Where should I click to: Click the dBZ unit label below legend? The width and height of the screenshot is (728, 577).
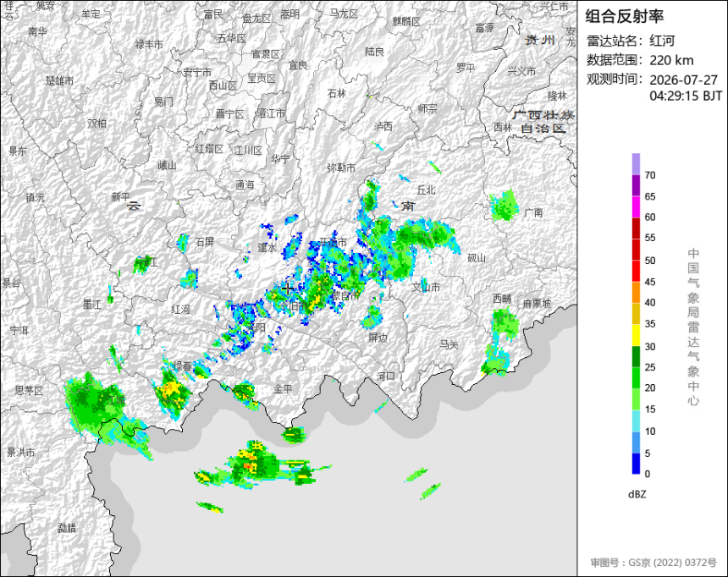pos(637,494)
